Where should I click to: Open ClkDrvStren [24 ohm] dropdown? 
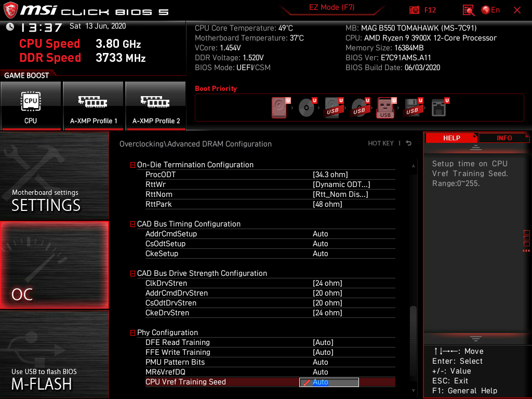pos(327,283)
